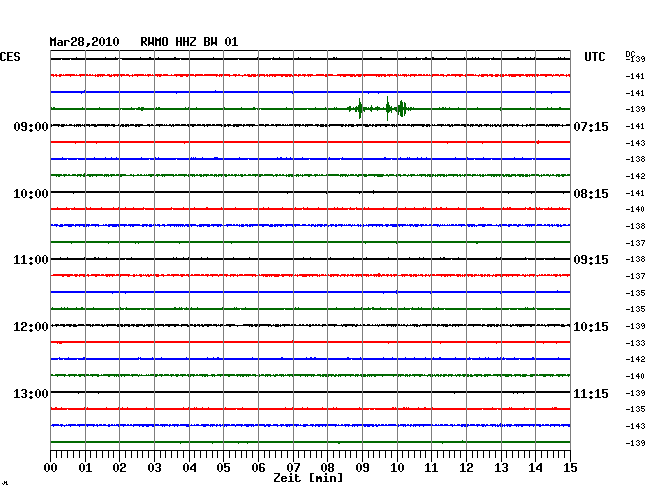The height and width of the screenshot is (494, 650).
Task: Click the 07:15 UTC time label
Action: pos(591,126)
